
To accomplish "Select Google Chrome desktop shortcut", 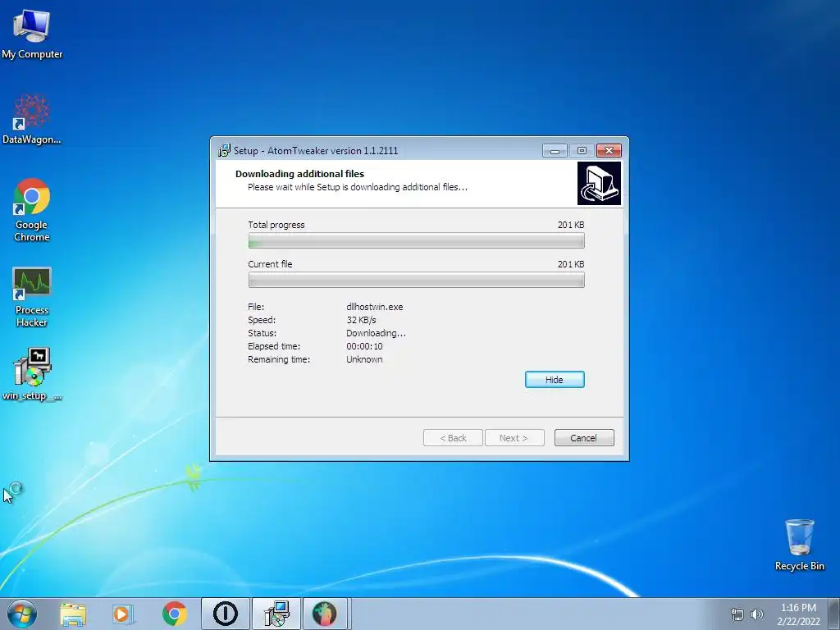I will (x=32, y=210).
